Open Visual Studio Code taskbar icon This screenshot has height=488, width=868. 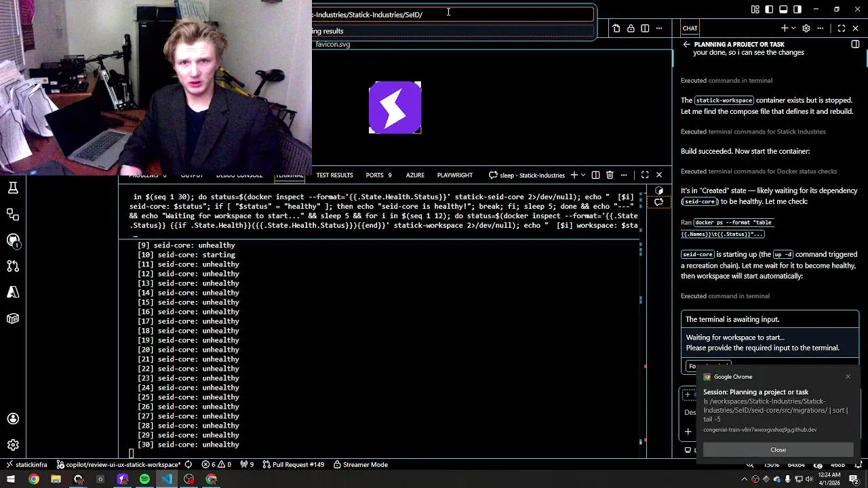pos(167,479)
